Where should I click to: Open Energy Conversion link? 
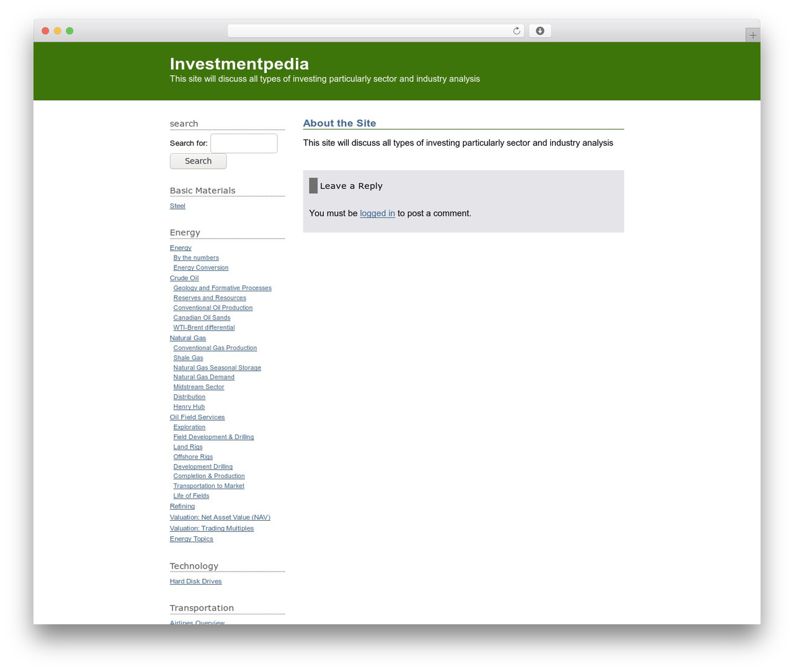tap(201, 268)
